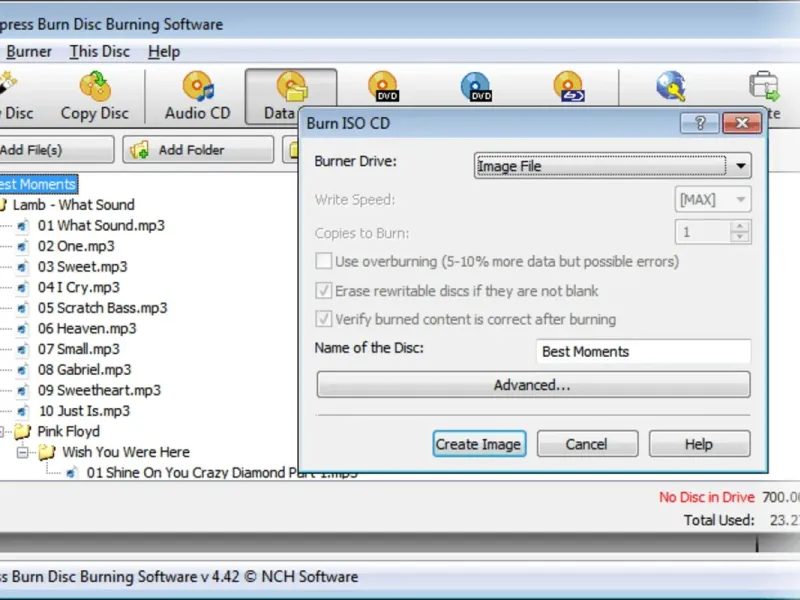Open the Help menu in menu bar

pos(164,52)
